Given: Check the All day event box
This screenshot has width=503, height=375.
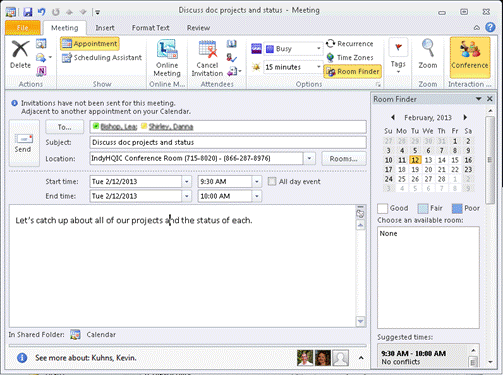Looking at the screenshot, I should point(272,181).
